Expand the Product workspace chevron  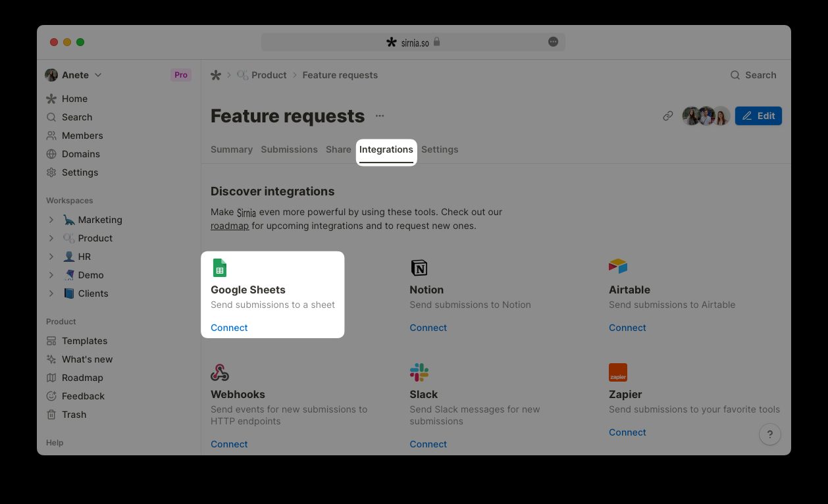[x=51, y=238]
